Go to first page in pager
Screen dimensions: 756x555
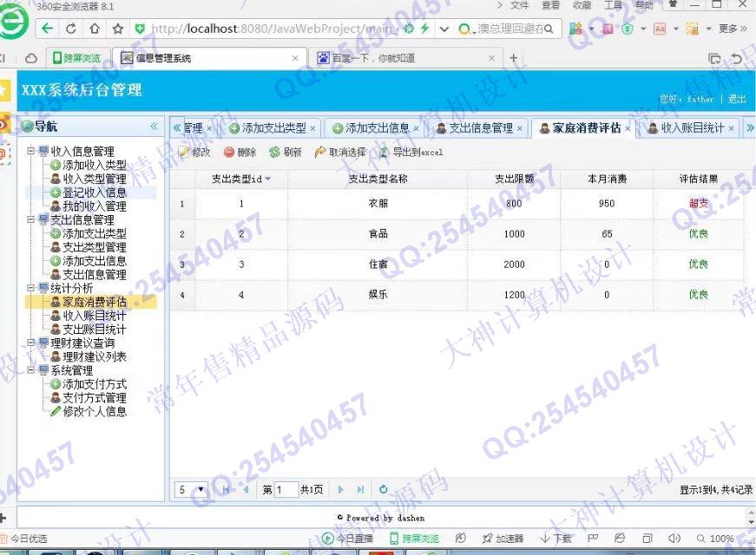coord(227,489)
